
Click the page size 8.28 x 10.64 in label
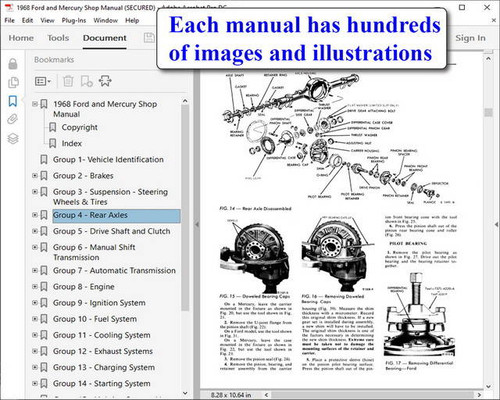231,395
